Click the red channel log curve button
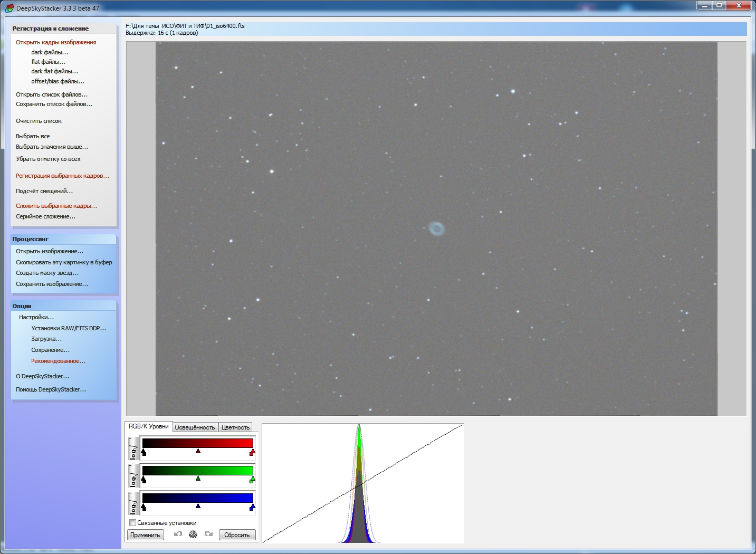This screenshot has width=756, height=554. pyautogui.click(x=133, y=448)
